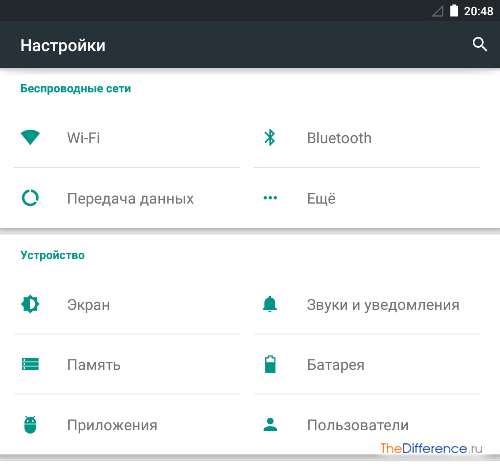Tap the Bluetooth symbol icon

click(x=270, y=138)
